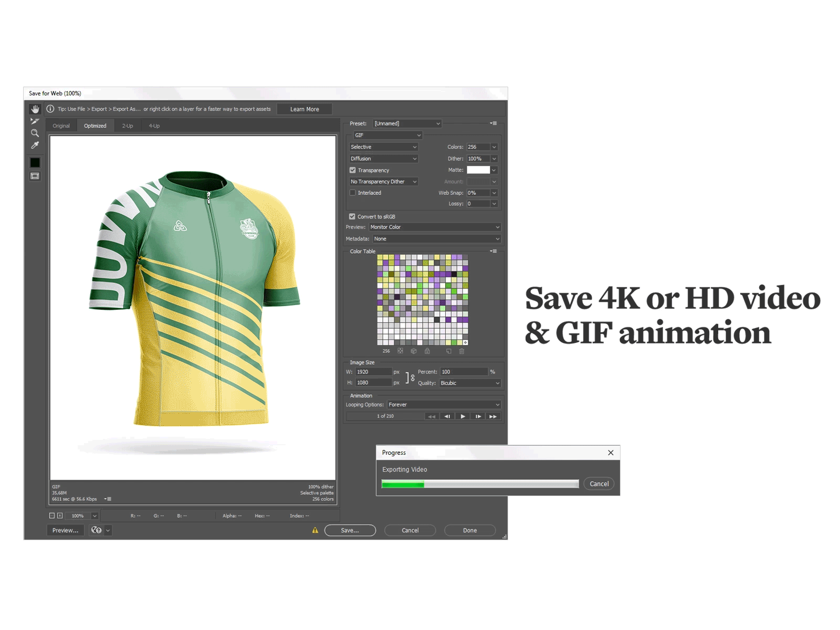Play the animation preview
Viewport: 840px width, 630px height.
click(463, 416)
